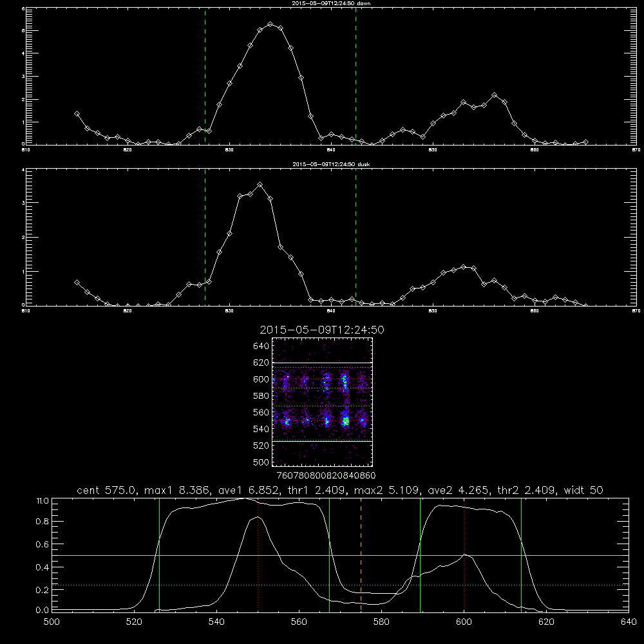Click the '2015-05-09T12:24:50 dawn' plot title
Screen dimensions: 644x644
pos(331,3)
